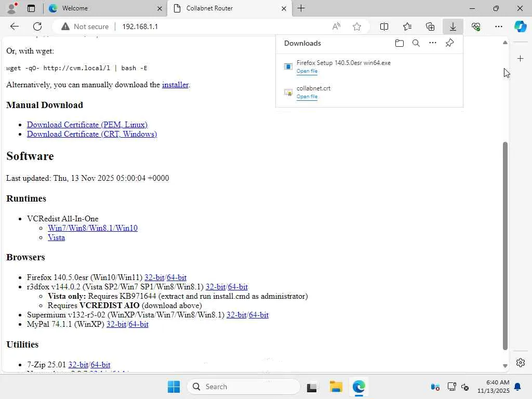Download Firefox 140.5.0esr 32-bit
The width and height of the screenshot is (532, 399).
point(154,277)
